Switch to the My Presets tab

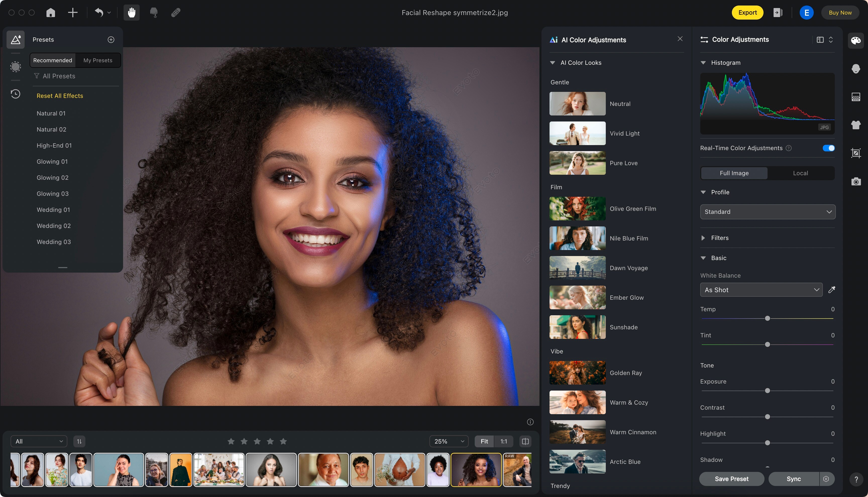98,60
